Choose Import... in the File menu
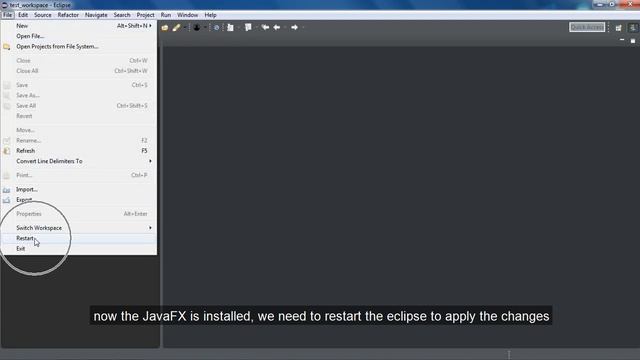The image size is (640, 360). 79,189
